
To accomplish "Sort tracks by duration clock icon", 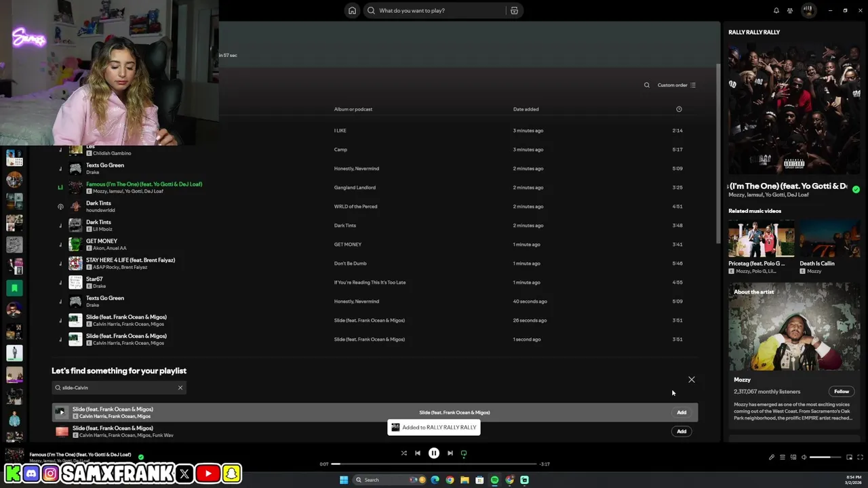I will coord(679,109).
